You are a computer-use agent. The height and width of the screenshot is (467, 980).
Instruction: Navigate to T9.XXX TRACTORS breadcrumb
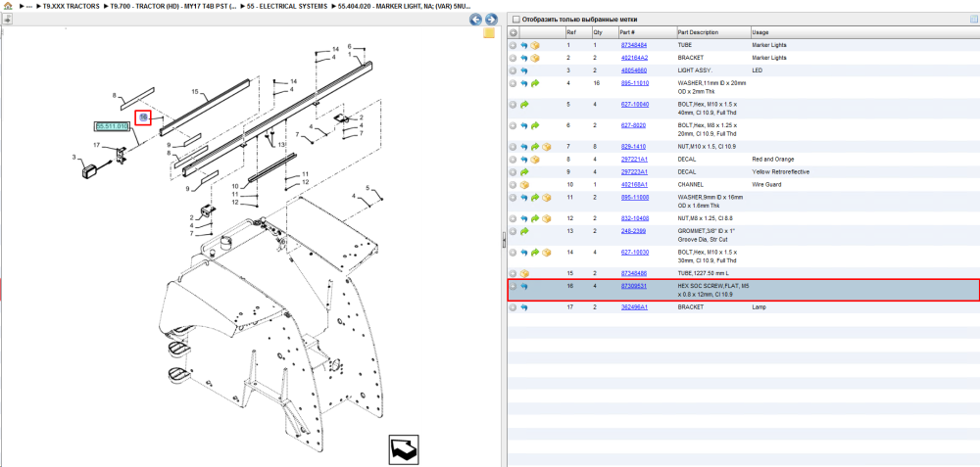click(x=71, y=6)
